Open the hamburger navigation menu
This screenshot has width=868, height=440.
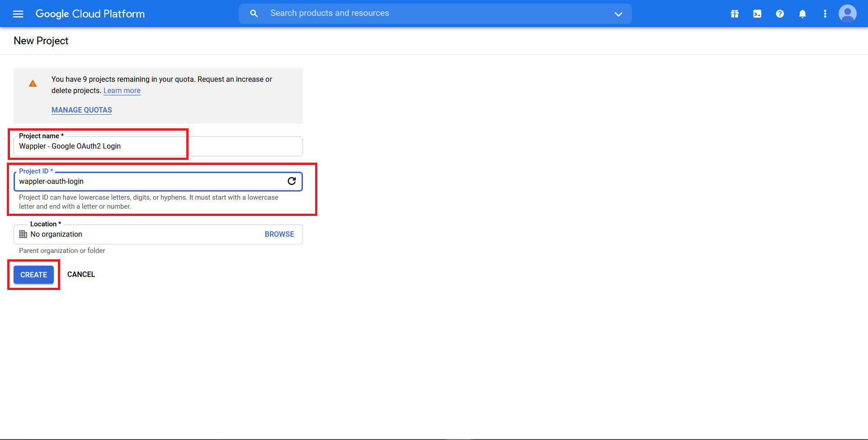pos(18,14)
